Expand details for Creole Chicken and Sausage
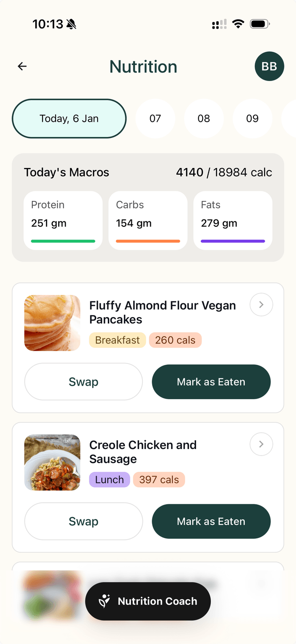The height and width of the screenshot is (644, 296). pyautogui.click(x=261, y=444)
